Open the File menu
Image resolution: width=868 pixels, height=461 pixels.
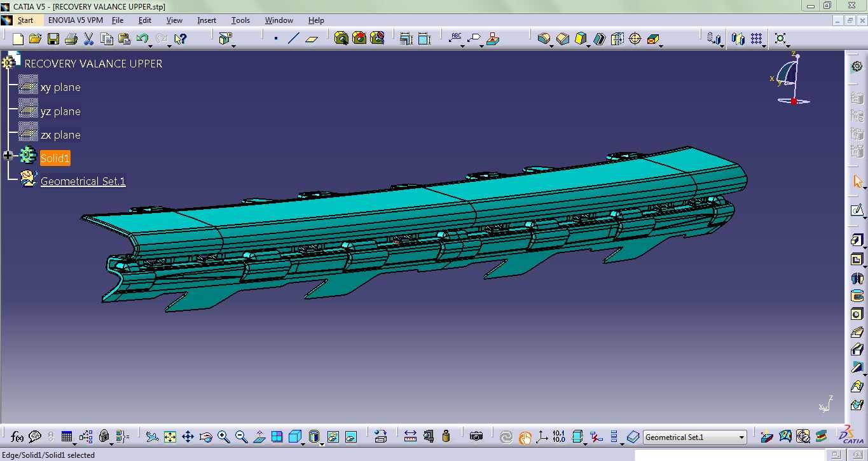pyautogui.click(x=118, y=20)
